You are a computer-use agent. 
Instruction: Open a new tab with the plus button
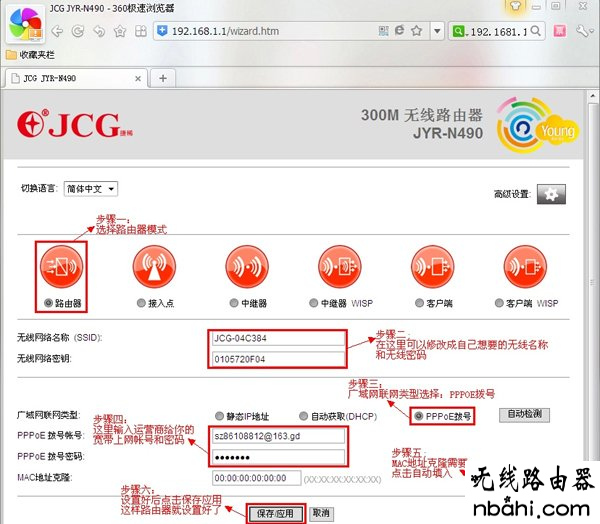pos(163,78)
